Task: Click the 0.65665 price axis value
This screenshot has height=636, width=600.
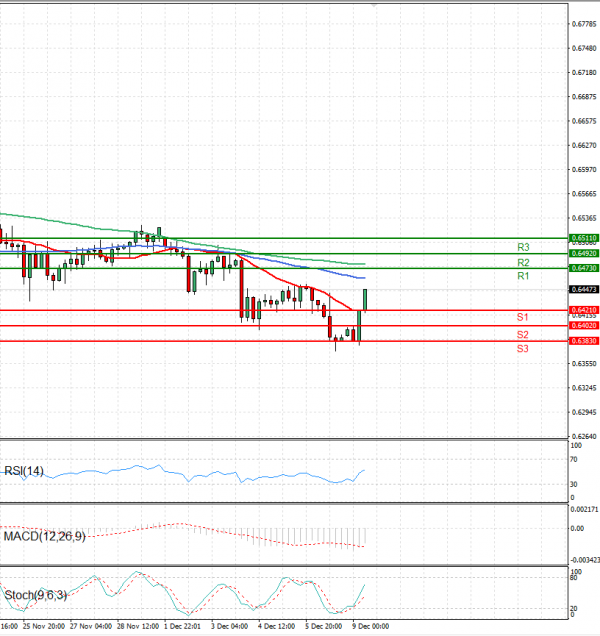Action: click(584, 194)
